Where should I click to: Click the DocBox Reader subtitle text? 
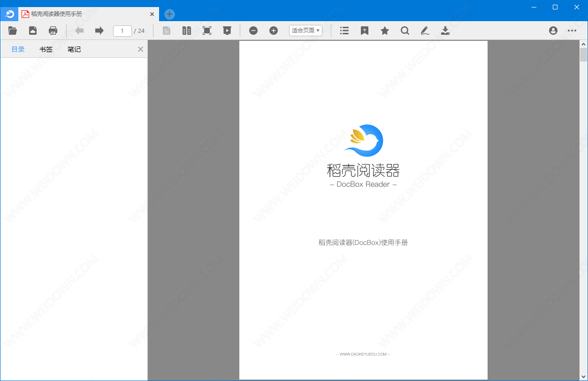[x=363, y=184]
